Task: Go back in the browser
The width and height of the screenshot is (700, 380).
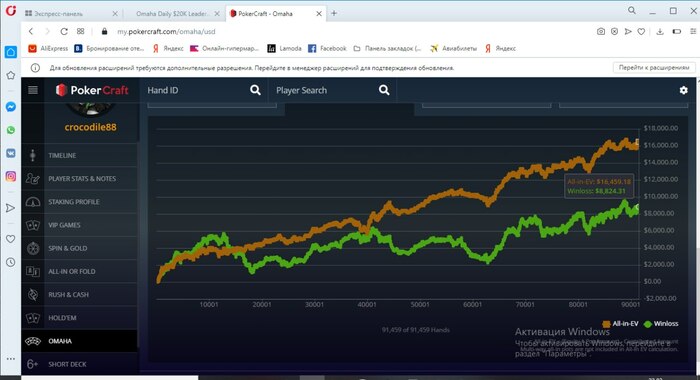Action: pyautogui.click(x=31, y=31)
